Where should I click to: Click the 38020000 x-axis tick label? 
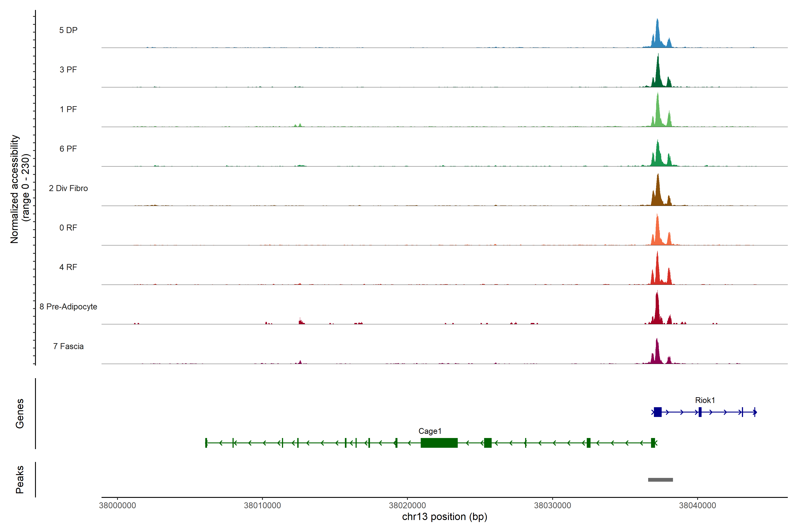[x=407, y=506]
